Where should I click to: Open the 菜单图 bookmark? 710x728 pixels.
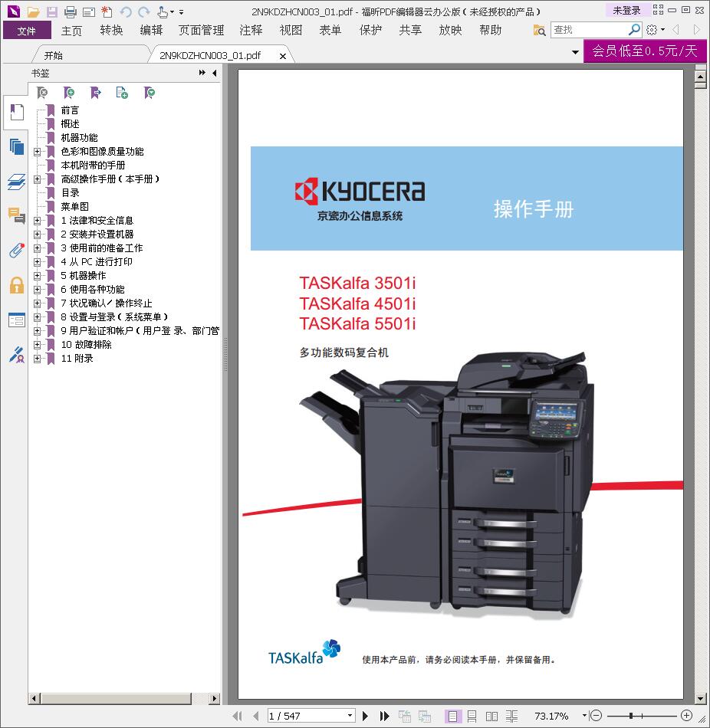75,207
